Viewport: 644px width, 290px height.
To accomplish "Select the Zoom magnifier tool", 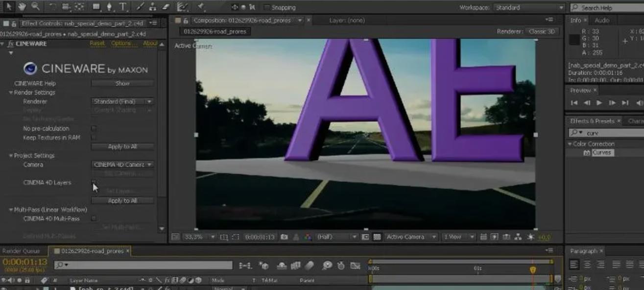I will pos(35,7).
